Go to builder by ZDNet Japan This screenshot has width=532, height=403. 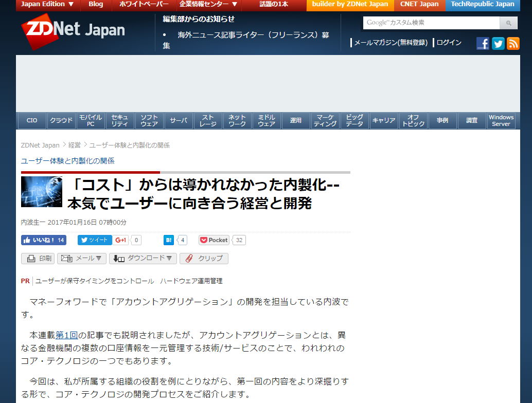[350, 5]
